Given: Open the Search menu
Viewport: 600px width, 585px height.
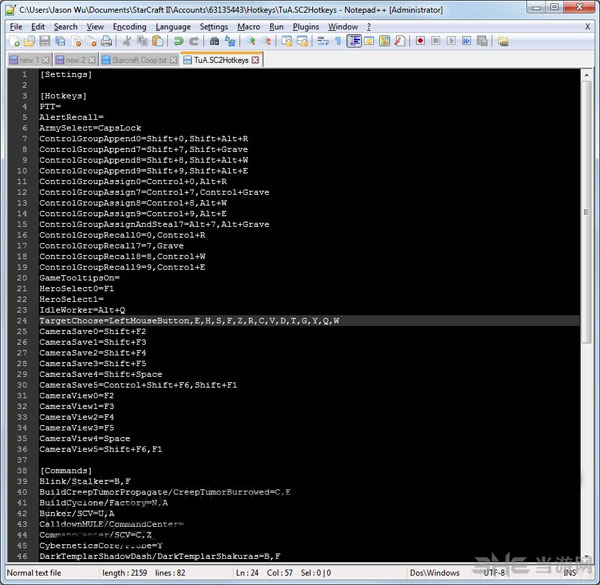Looking at the screenshot, I should pyautogui.click(x=65, y=27).
